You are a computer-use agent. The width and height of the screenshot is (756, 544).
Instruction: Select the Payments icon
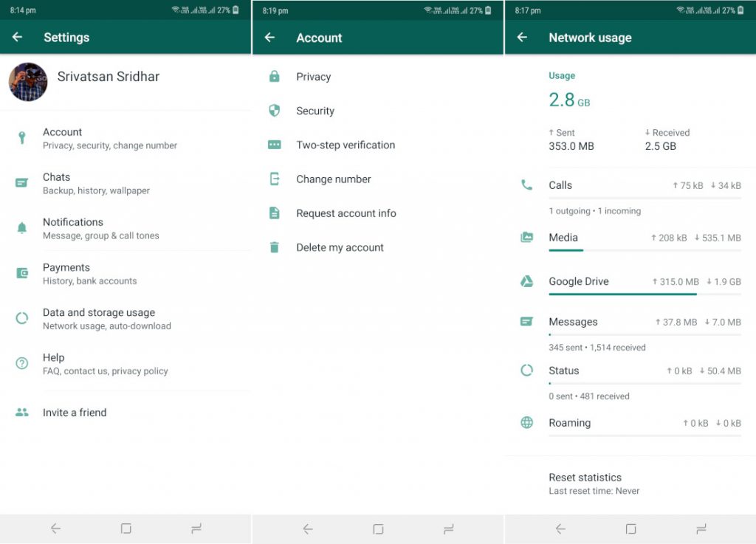click(x=22, y=272)
